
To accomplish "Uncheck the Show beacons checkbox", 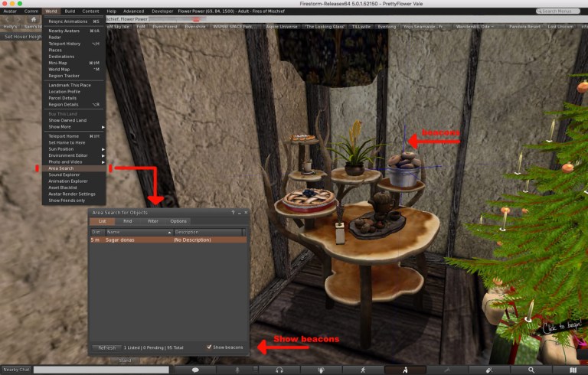I will coord(209,347).
